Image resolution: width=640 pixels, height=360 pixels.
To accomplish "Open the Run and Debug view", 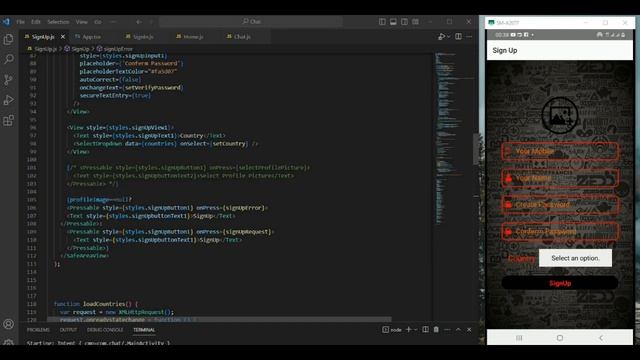I will point(9,100).
